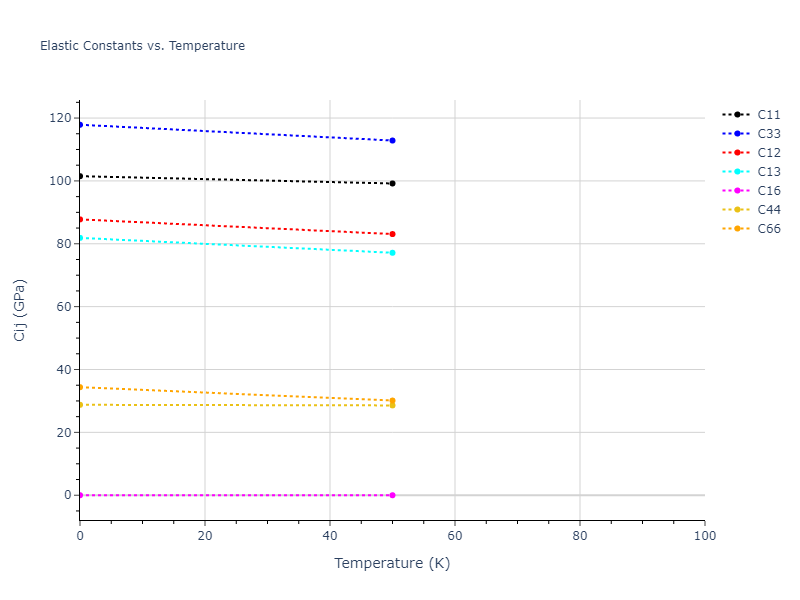Click the y-axis tick label 120
800x600 pixels.
coord(61,118)
